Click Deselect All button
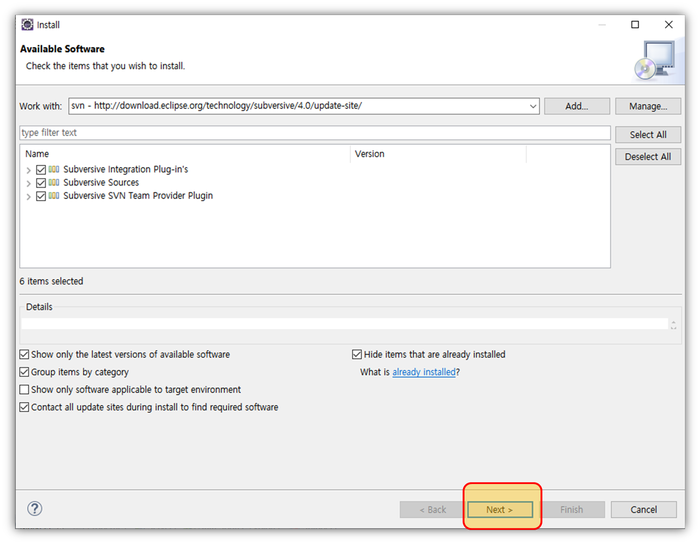The height and width of the screenshot is (544, 700). tap(648, 157)
